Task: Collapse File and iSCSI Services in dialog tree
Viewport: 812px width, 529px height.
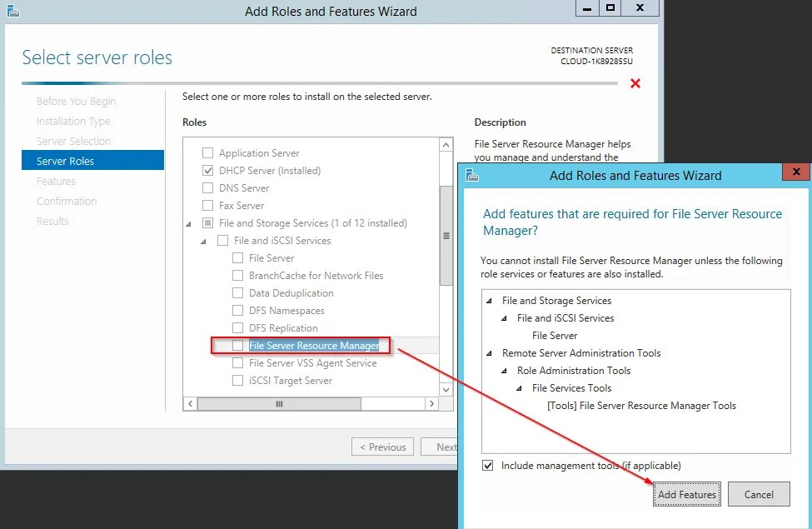Action: 504,318
